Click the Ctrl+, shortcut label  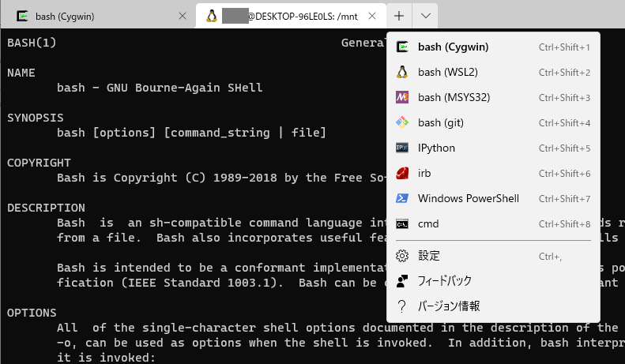click(x=550, y=256)
